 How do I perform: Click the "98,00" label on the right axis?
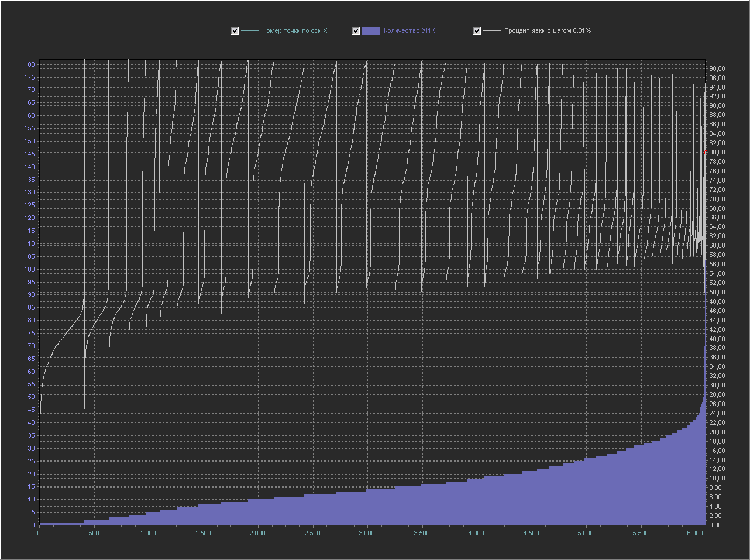pyautogui.click(x=717, y=69)
